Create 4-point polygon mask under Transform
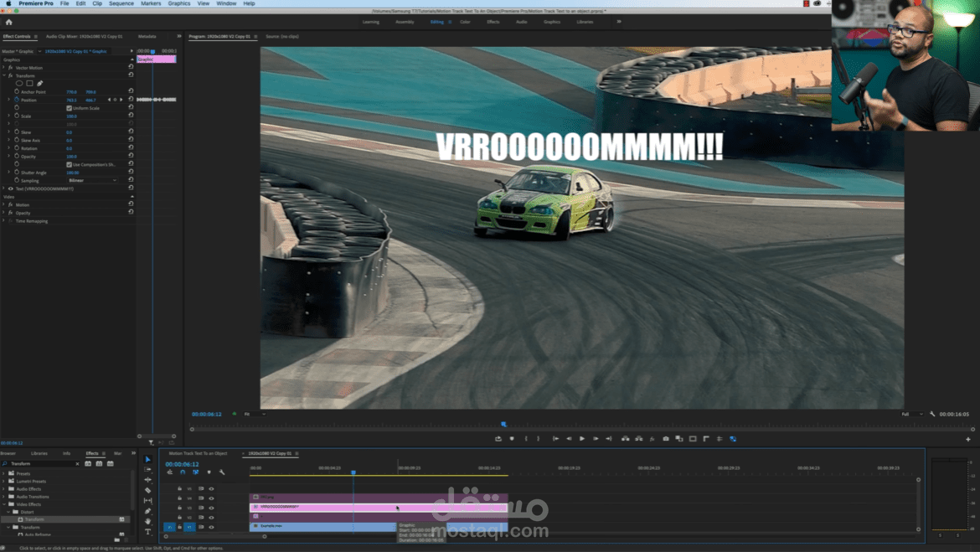Screen dimensions: 980x552 click(29, 83)
